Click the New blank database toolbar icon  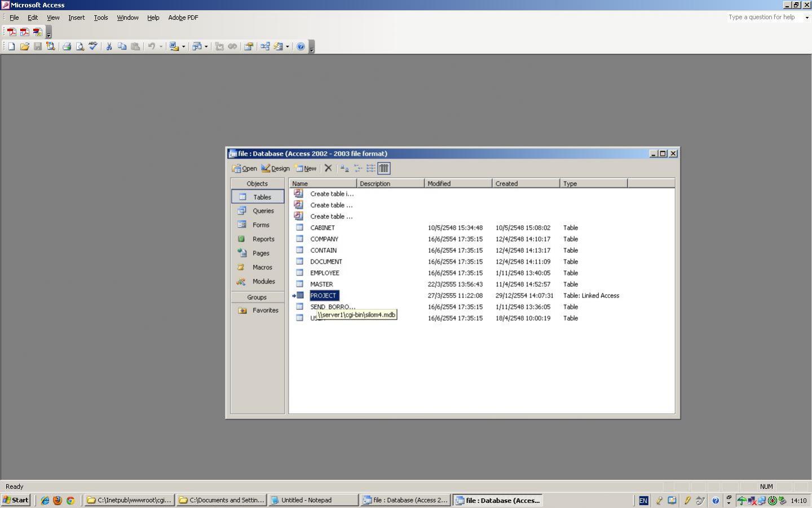coord(11,47)
